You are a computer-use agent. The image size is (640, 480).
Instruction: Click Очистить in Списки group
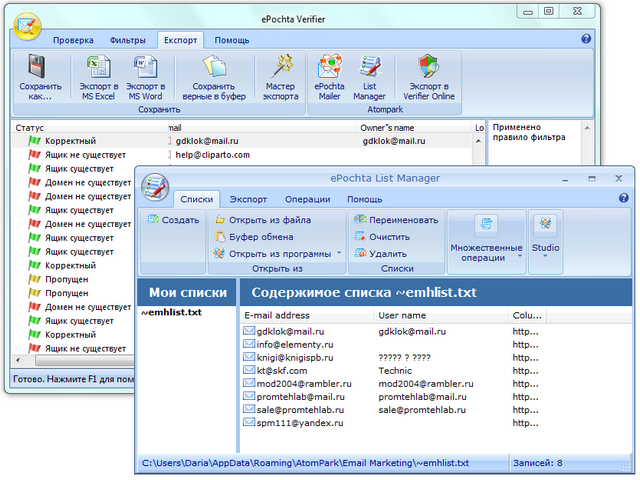click(382, 237)
